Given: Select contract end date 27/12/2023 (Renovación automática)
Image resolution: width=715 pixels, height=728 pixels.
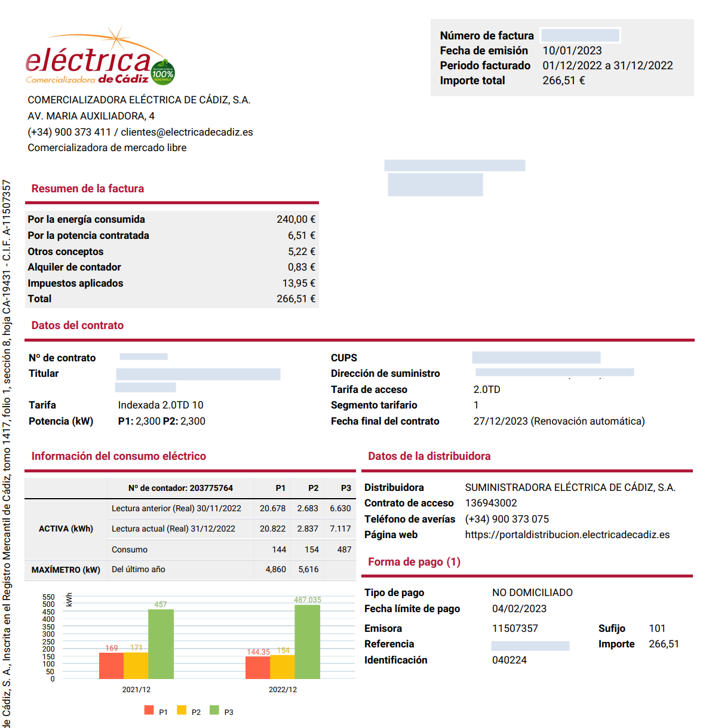Looking at the screenshot, I should [559, 421].
